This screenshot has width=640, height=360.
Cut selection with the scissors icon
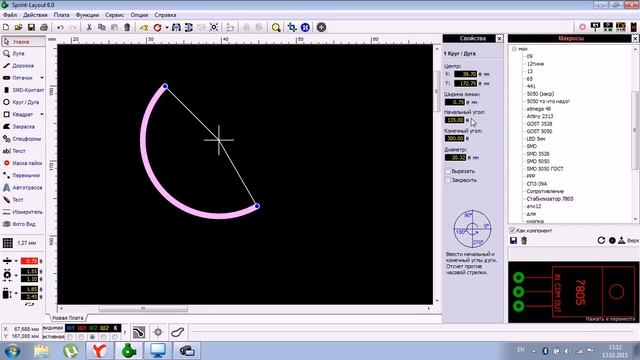(89, 27)
